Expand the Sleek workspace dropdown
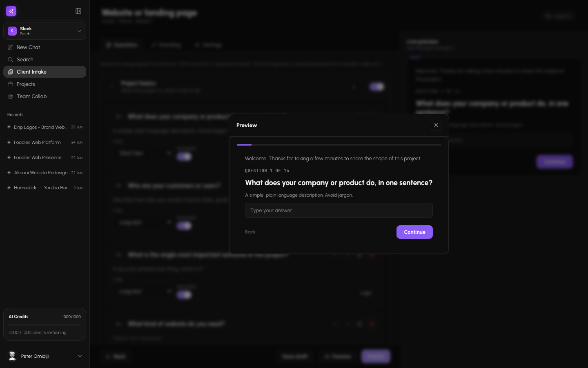Screen dimensions: 588x368 pos(79,31)
